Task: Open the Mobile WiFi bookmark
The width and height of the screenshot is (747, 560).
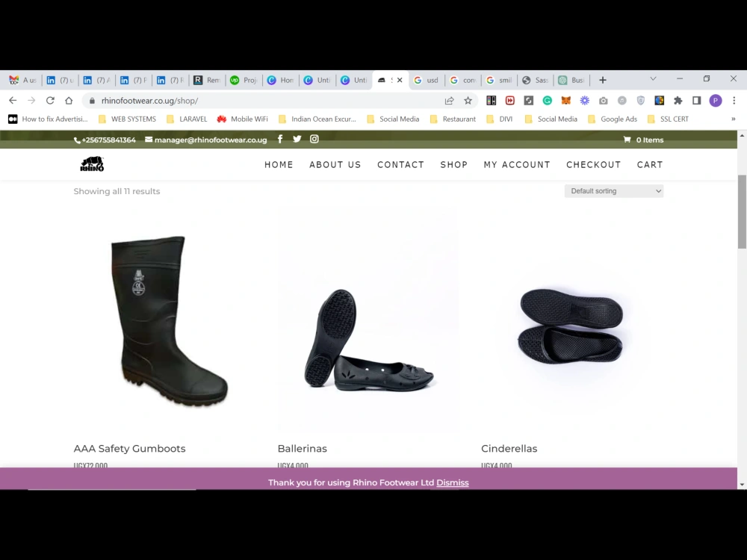Action: 243,119
